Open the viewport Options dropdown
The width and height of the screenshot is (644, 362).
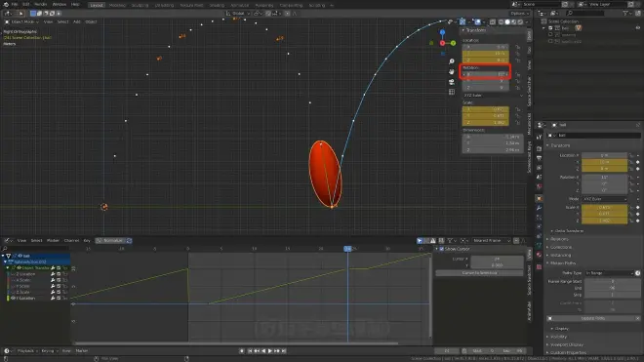pyautogui.click(x=519, y=13)
